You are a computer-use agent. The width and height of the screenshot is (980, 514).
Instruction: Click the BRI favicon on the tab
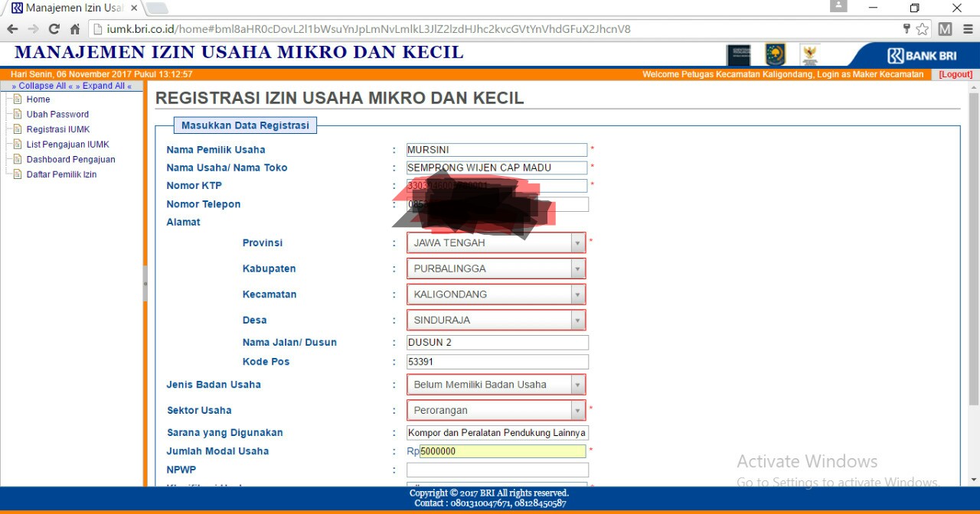tap(17, 8)
